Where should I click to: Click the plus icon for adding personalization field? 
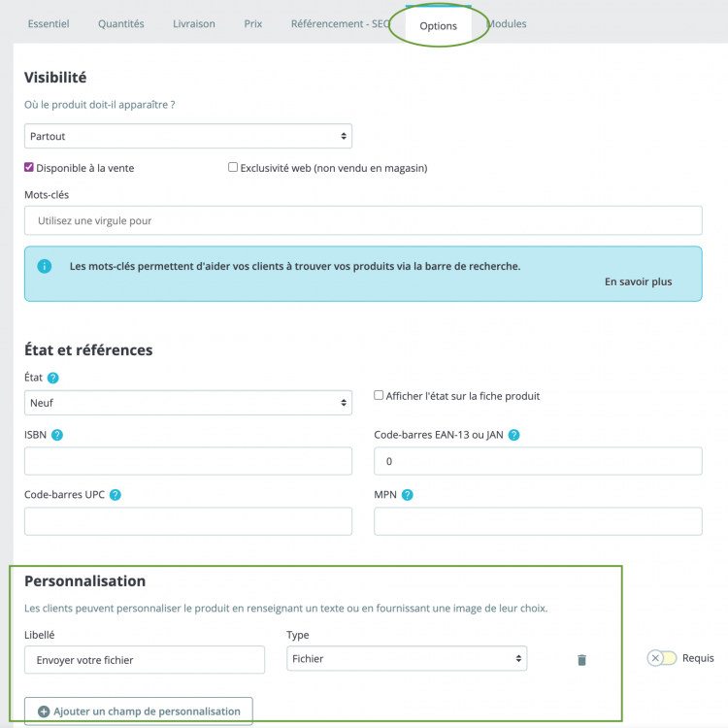pos(44,711)
